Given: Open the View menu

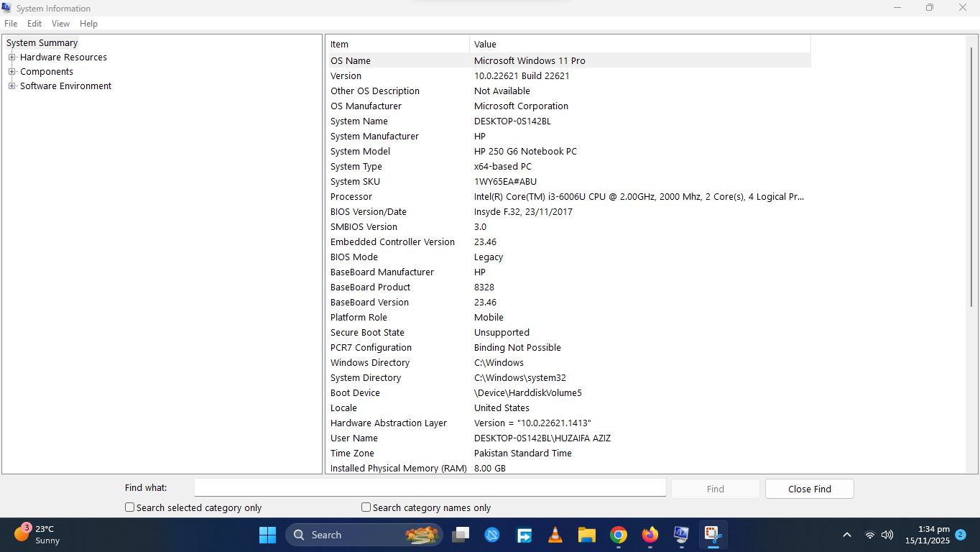Looking at the screenshot, I should click(60, 24).
